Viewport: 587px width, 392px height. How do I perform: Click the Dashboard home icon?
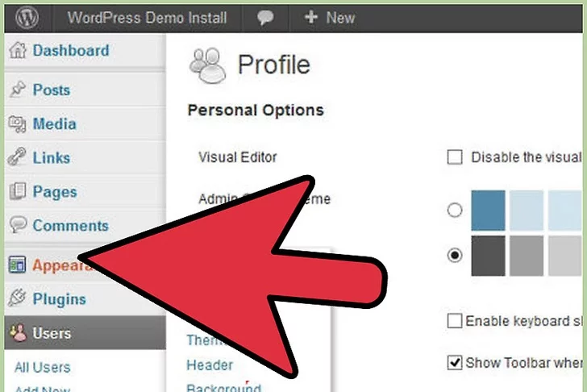coord(17,51)
